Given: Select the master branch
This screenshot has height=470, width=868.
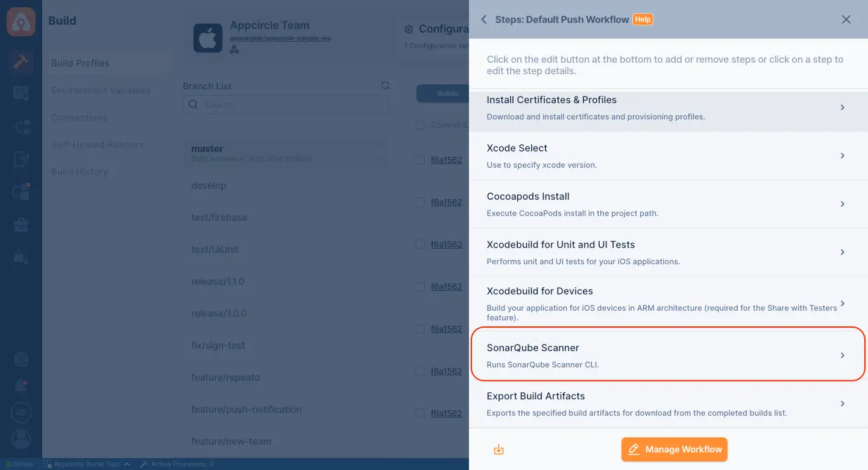Looking at the screenshot, I should click(286, 153).
